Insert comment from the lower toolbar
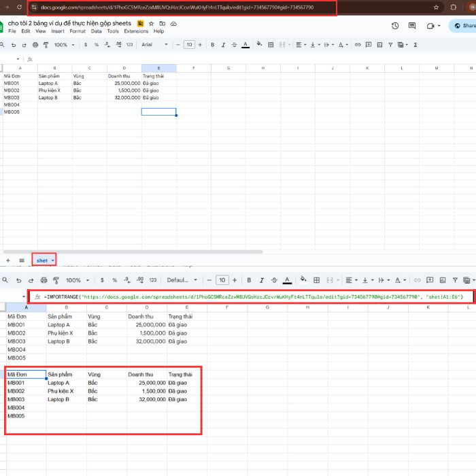Screen dimensions: 476x476 tap(430, 280)
